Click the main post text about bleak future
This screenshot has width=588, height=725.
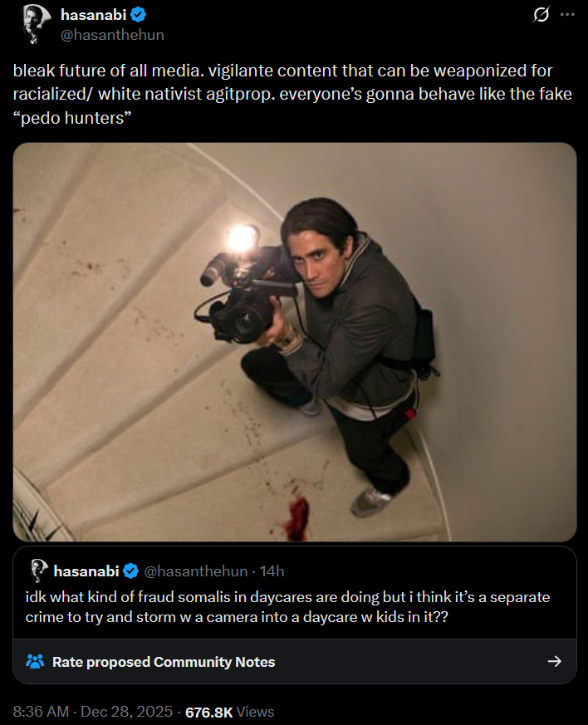tap(292, 95)
